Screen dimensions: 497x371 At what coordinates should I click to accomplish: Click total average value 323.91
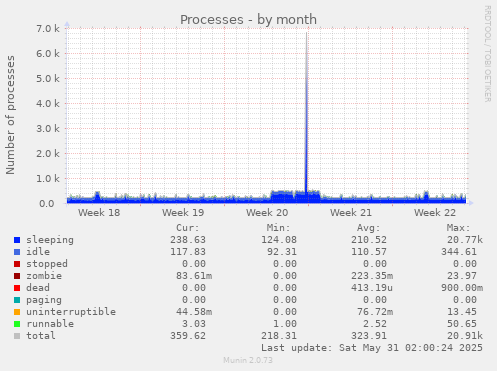369,336
